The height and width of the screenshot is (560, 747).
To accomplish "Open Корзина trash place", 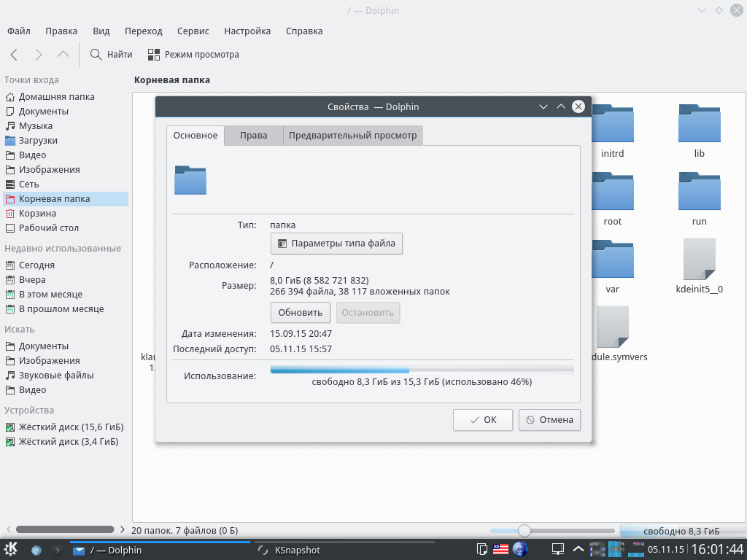I will coord(64,214).
